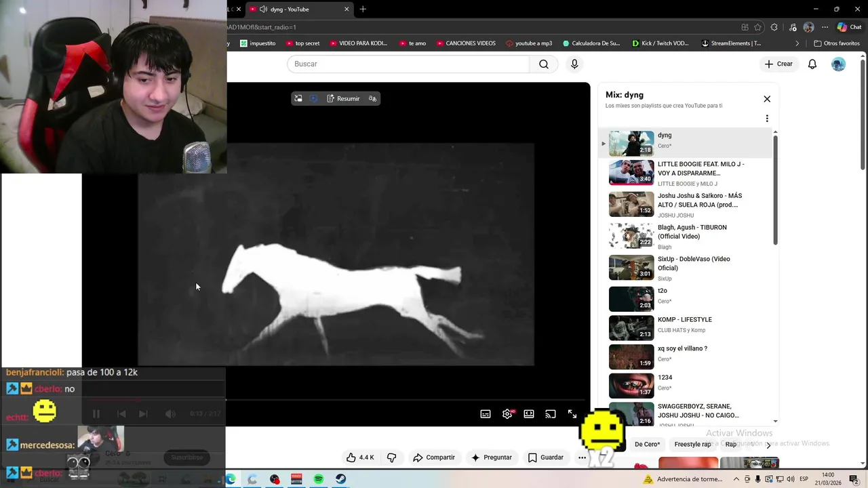
Task: Open Joshu Joshu & Salkoro MÁS ALTO video
Action: [685, 204]
